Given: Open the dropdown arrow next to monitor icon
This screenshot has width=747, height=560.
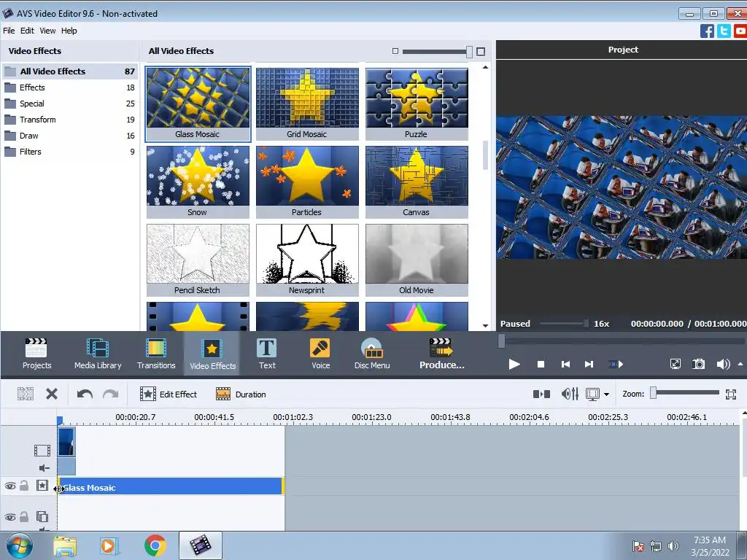Looking at the screenshot, I should coord(606,394).
